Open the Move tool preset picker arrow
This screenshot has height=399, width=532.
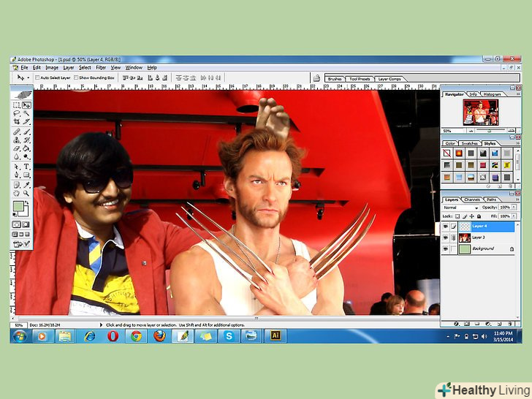pyautogui.click(x=28, y=77)
